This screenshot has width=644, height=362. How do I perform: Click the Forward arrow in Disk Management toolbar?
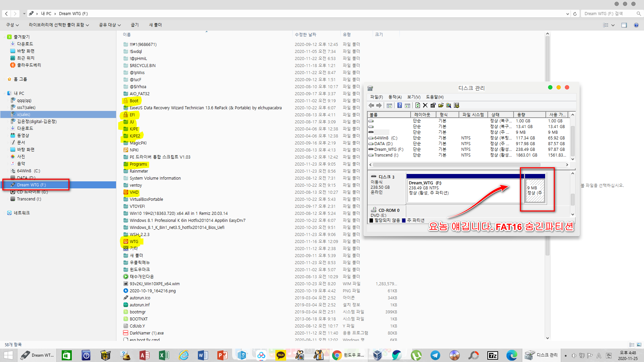click(x=379, y=106)
